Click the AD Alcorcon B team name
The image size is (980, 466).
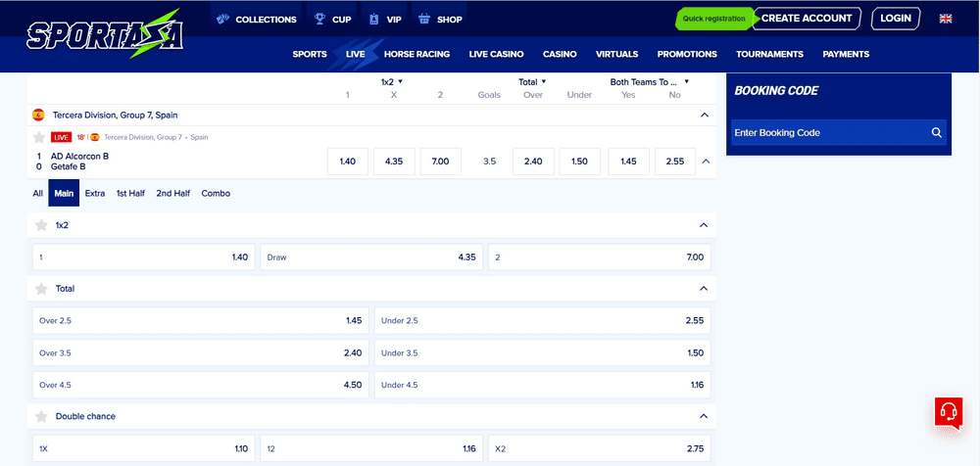(x=79, y=157)
